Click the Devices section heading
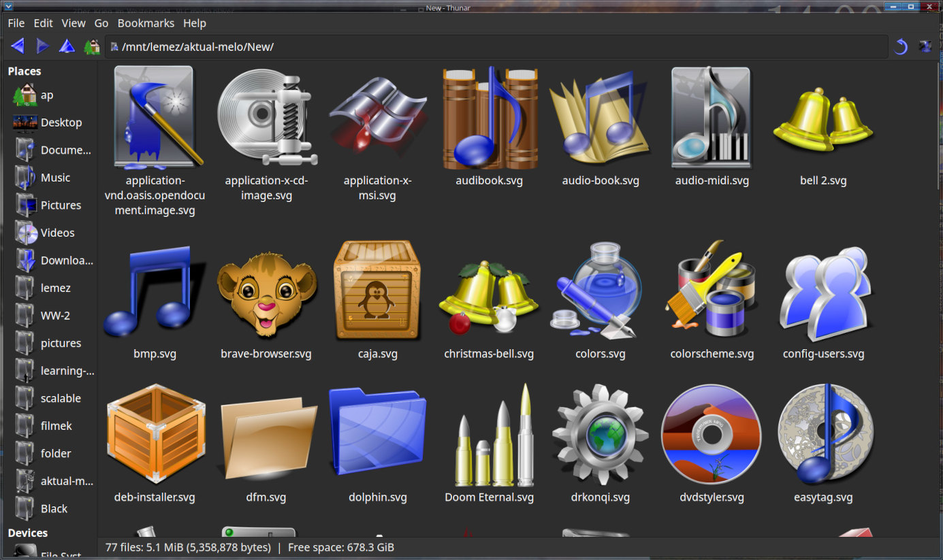Image resolution: width=943 pixels, height=560 pixels. point(28,533)
